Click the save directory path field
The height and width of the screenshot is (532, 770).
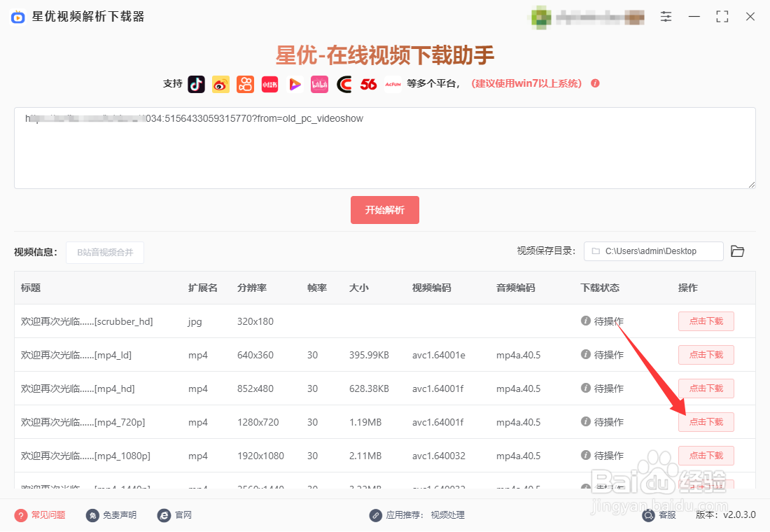(653, 251)
